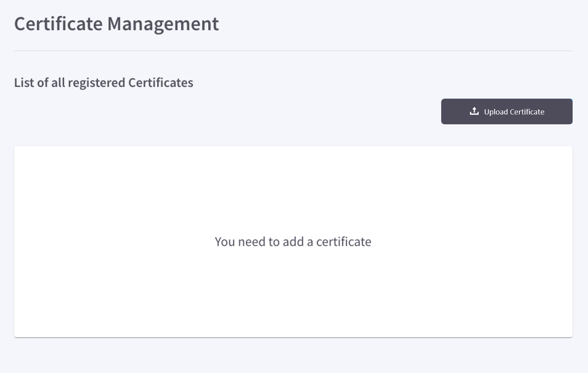This screenshot has width=588, height=373.
Task: Click the word 'Upload' on the dark button
Action: 496,112
